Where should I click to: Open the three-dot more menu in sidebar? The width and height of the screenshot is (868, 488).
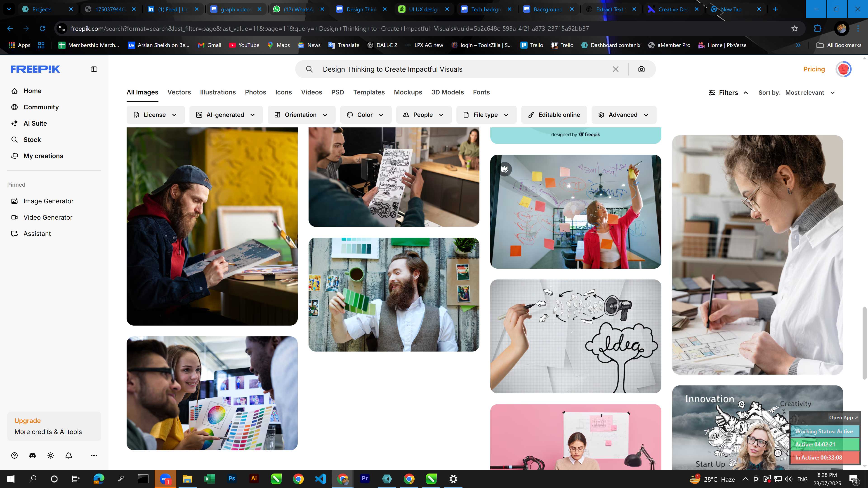tap(94, 456)
